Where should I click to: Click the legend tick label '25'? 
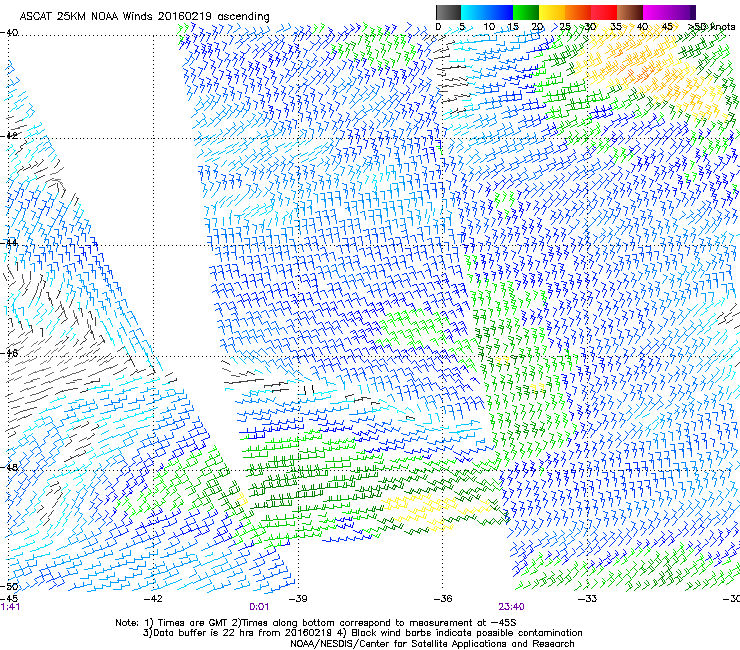tap(565, 27)
